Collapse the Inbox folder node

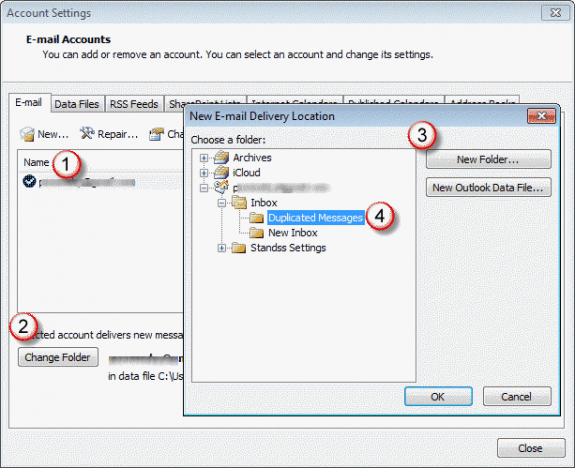click(x=221, y=203)
